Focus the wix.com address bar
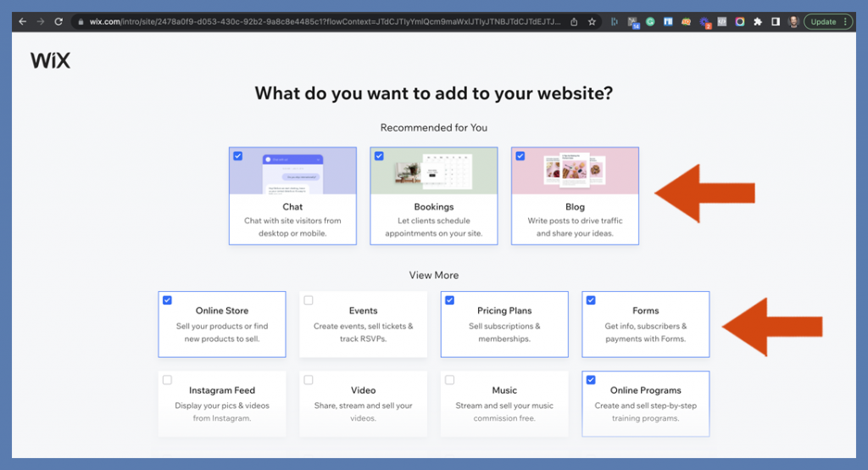The height and width of the screenshot is (470, 868). 324,21
